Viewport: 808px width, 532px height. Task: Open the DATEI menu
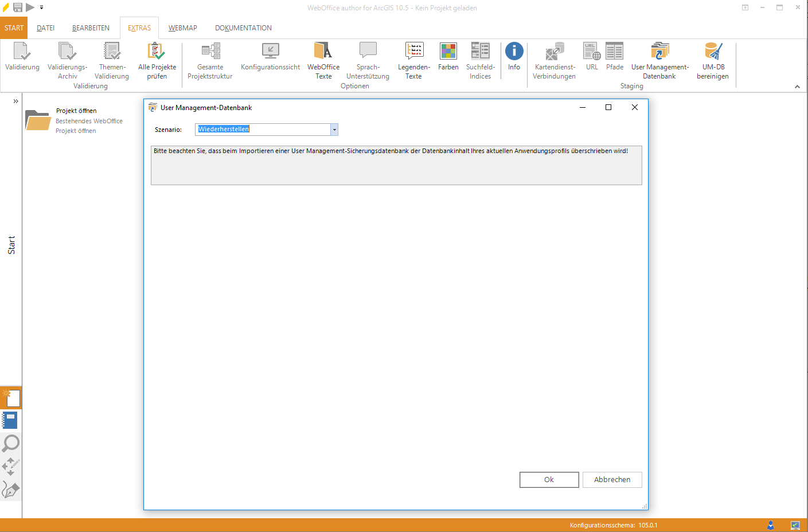tap(45, 28)
